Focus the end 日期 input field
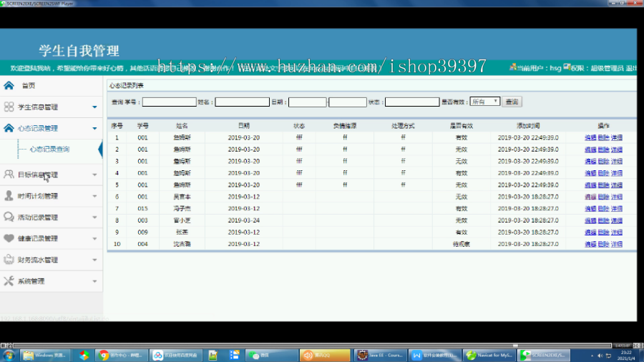644x362 pixels. (348, 102)
